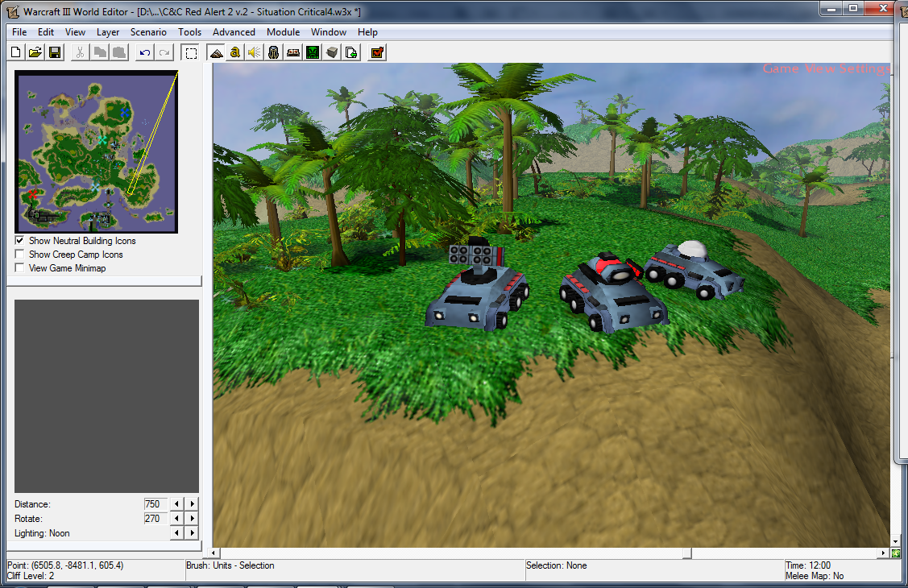Image resolution: width=908 pixels, height=588 pixels.
Task: Enable View Game Minimap checkbox
Action: tap(19, 268)
